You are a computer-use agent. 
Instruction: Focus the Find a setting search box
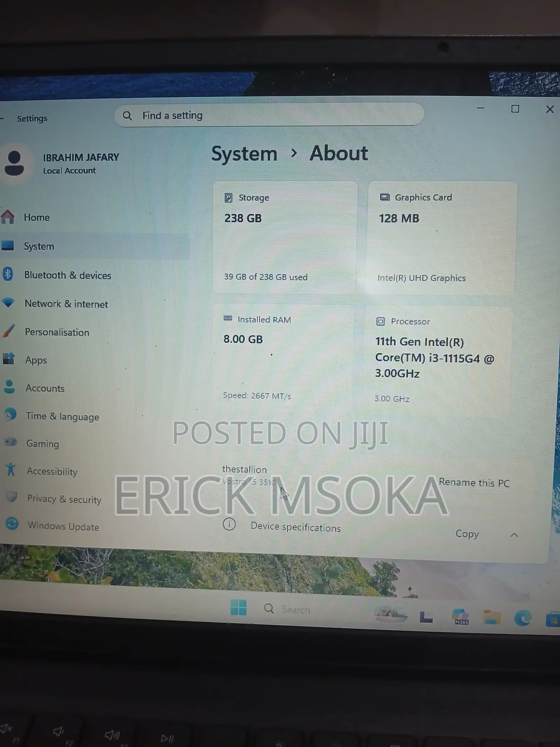click(x=269, y=115)
